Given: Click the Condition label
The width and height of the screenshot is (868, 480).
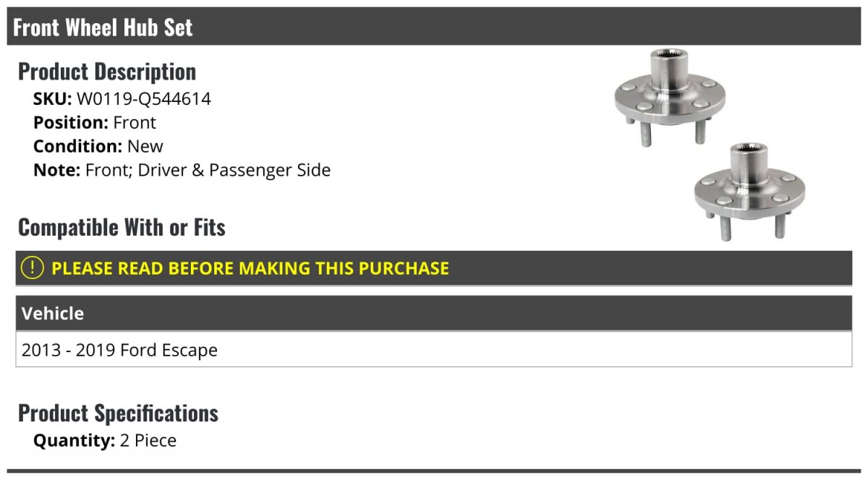Looking at the screenshot, I should click(78, 146).
